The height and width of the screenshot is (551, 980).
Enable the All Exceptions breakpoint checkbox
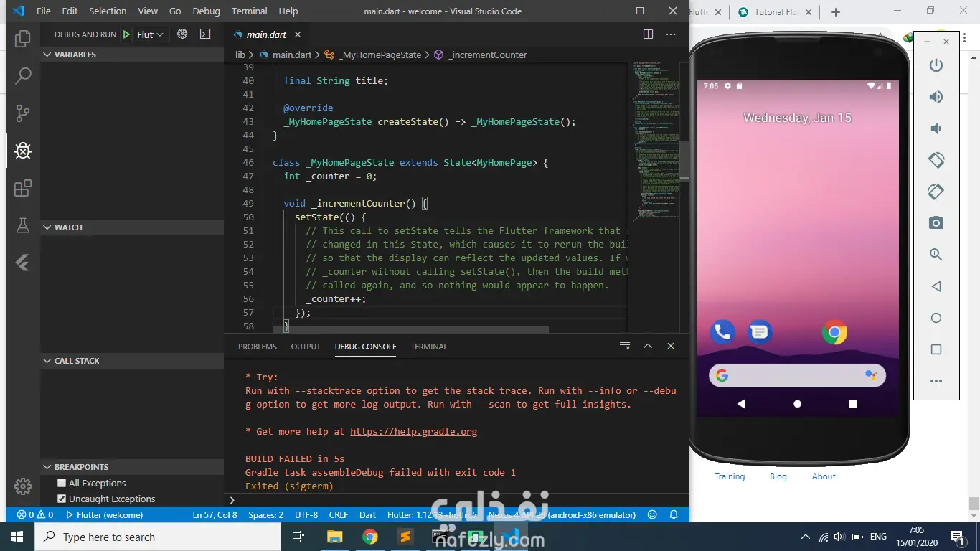coord(62,483)
